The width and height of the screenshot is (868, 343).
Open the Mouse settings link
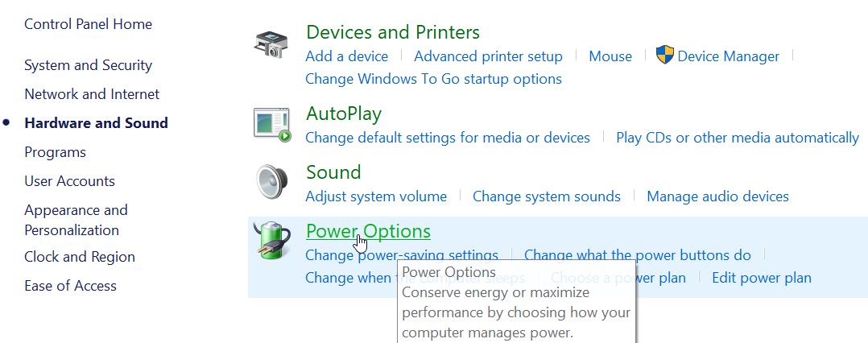pyautogui.click(x=610, y=56)
